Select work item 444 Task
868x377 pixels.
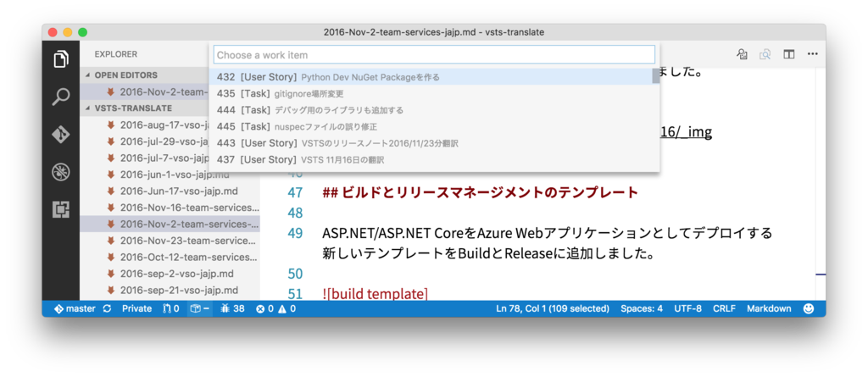(430, 110)
